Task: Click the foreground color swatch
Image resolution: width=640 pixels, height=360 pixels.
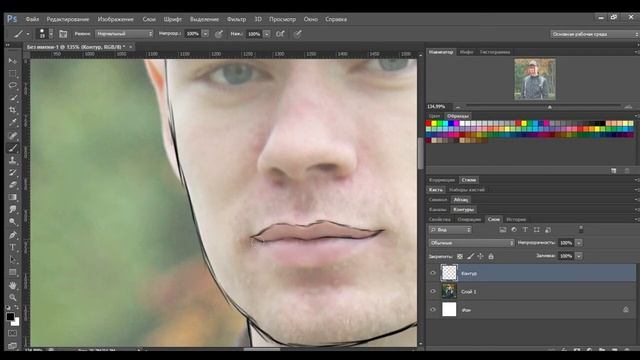Action: point(10,316)
